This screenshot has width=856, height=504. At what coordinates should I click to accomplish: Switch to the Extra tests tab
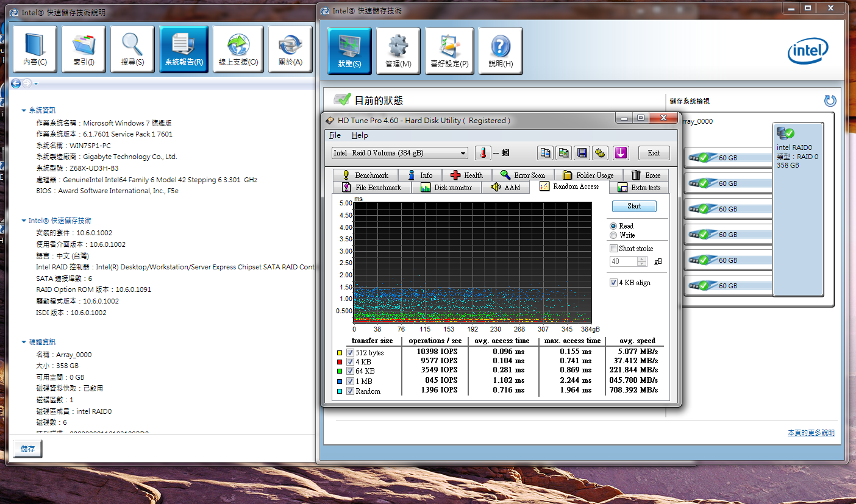pyautogui.click(x=640, y=188)
